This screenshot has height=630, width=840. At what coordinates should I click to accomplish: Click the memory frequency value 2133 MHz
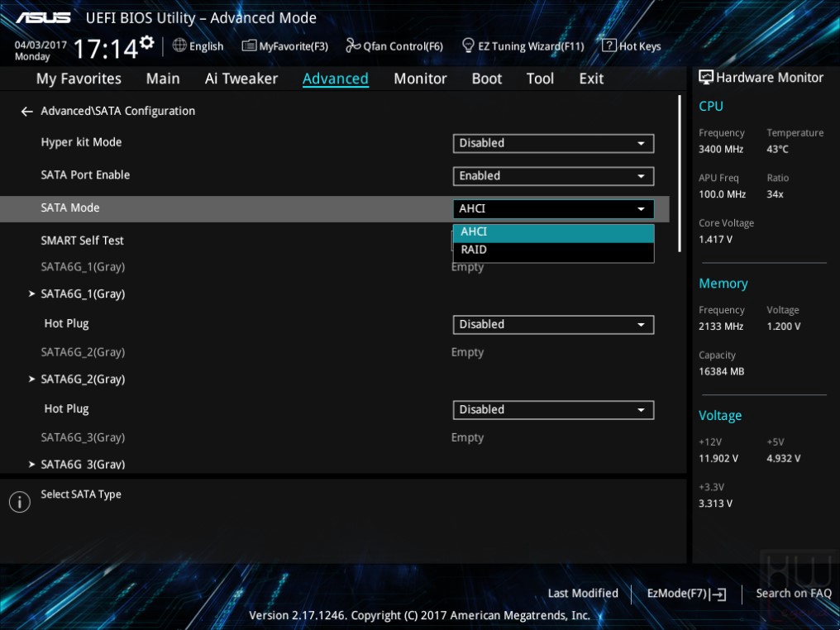coord(721,327)
